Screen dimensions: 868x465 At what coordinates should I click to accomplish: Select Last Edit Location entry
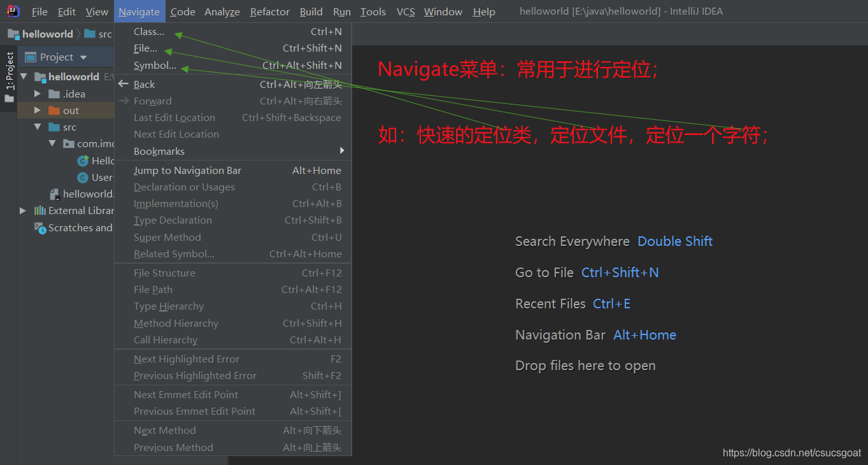point(233,117)
